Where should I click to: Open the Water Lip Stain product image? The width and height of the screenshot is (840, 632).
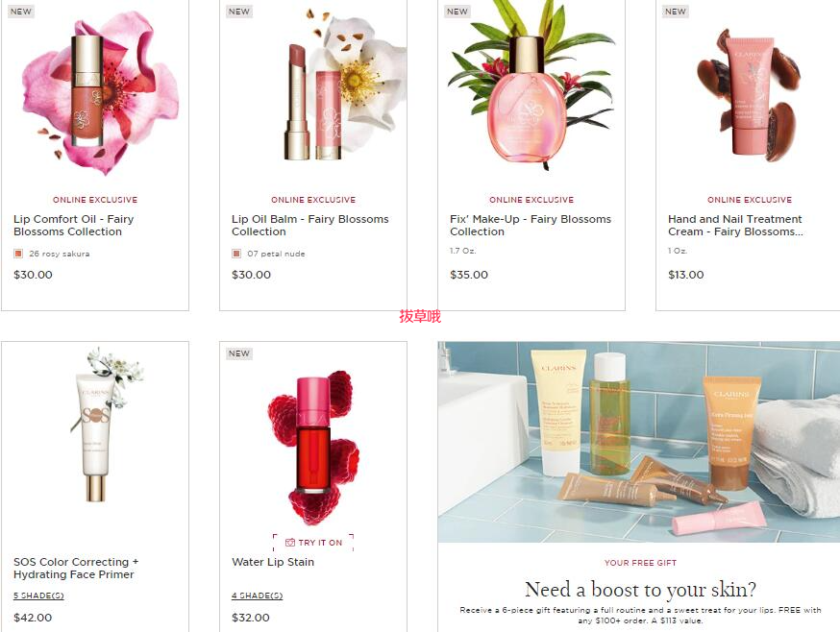pos(313,448)
